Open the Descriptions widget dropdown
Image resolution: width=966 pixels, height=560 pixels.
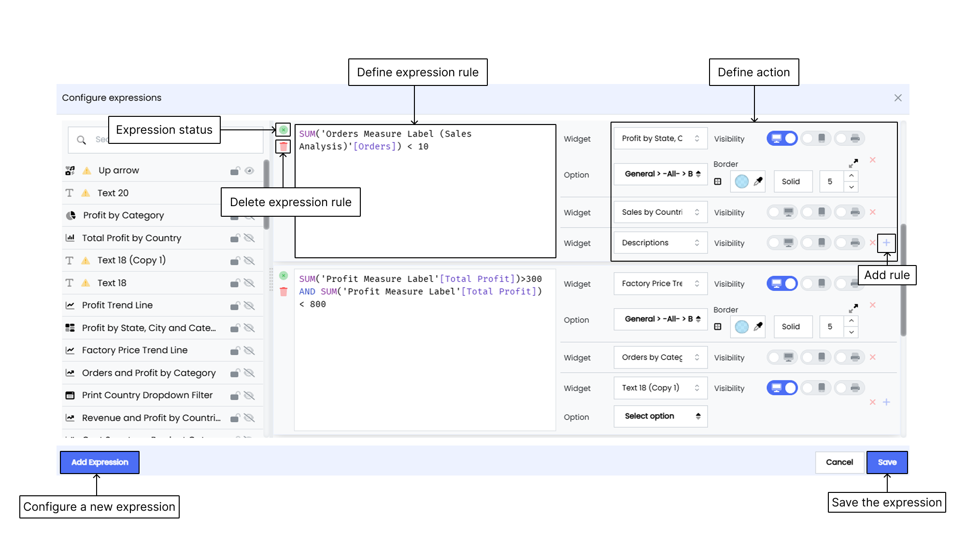coord(660,243)
